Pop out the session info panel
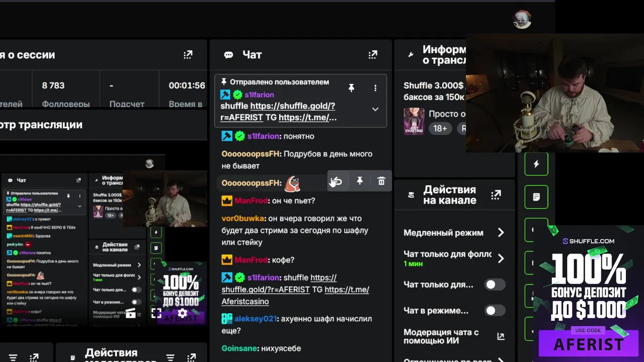 188,55
